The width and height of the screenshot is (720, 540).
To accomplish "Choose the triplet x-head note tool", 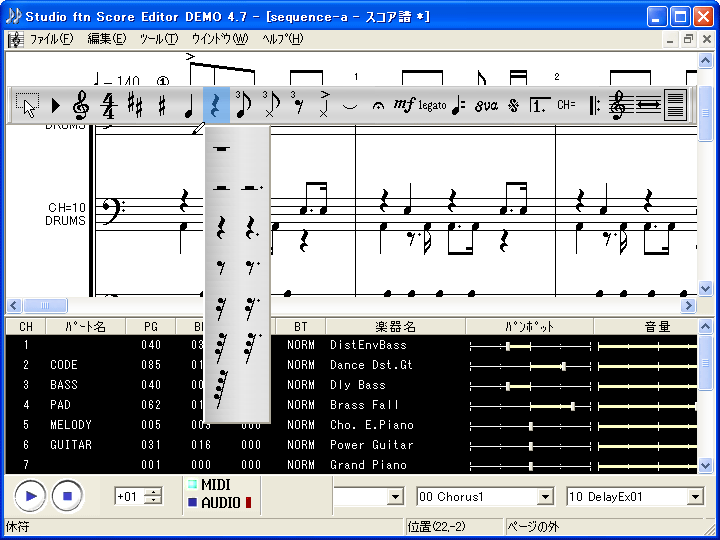I will pyautogui.click(x=270, y=105).
